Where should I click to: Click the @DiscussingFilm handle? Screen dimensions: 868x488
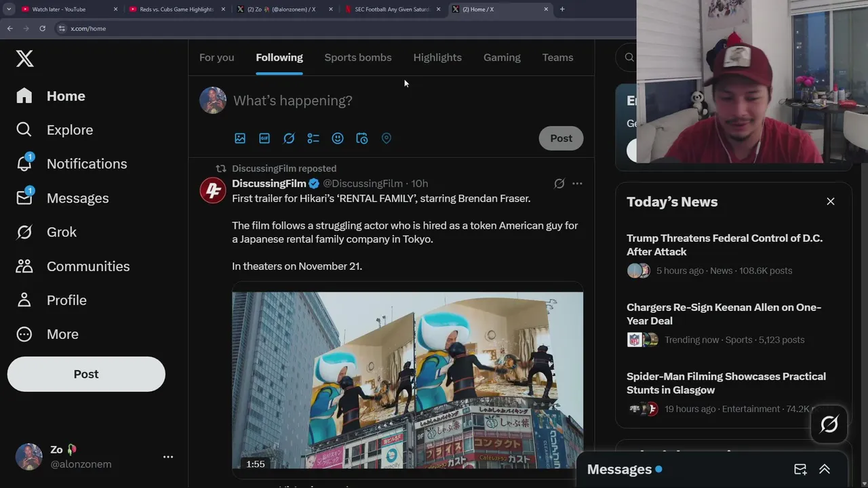coord(363,184)
